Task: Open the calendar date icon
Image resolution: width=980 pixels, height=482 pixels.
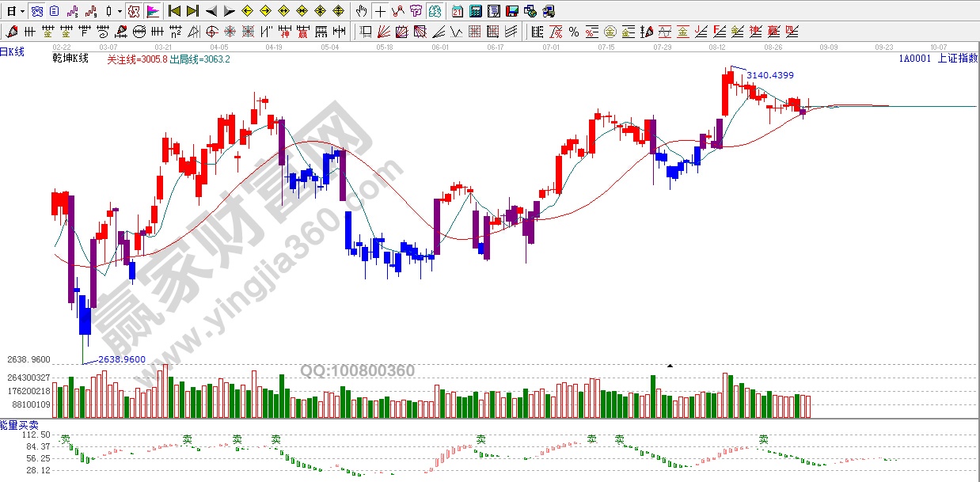Action: pyautogui.click(x=458, y=11)
